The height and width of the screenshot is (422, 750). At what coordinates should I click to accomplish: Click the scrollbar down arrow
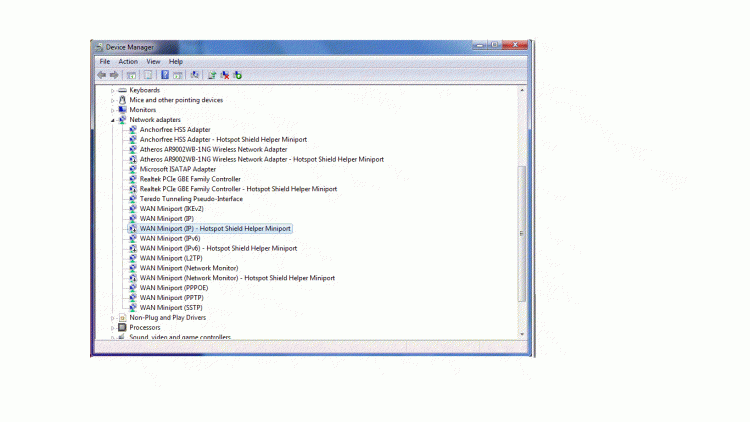coord(522,334)
